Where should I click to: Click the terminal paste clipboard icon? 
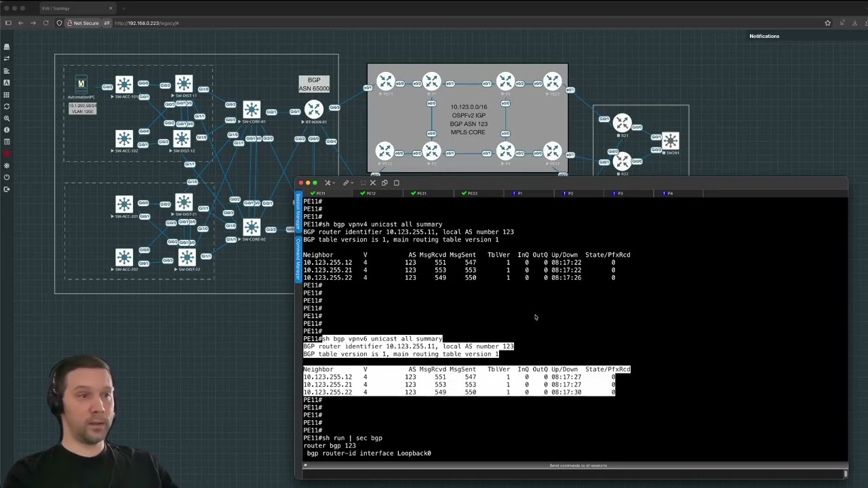(397, 182)
